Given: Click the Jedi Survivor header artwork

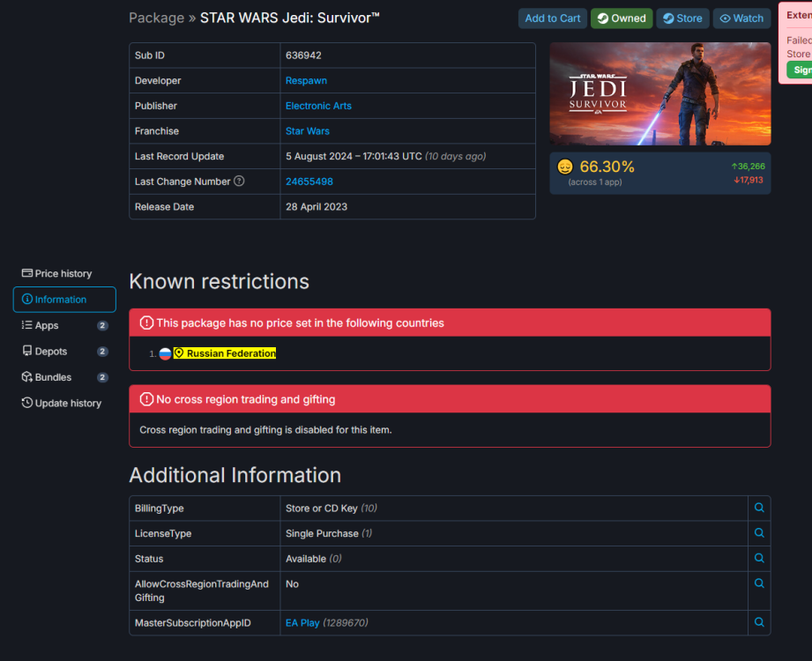Looking at the screenshot, I should pyautogui.click(x=659, y=93).
